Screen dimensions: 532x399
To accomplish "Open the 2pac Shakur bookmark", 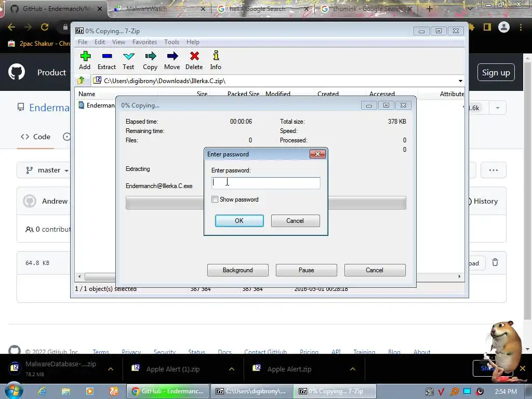I will (x=39, y=44).
